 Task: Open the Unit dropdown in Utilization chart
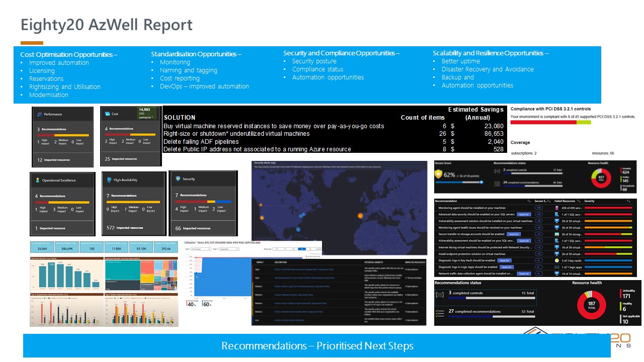pos(201,249)
